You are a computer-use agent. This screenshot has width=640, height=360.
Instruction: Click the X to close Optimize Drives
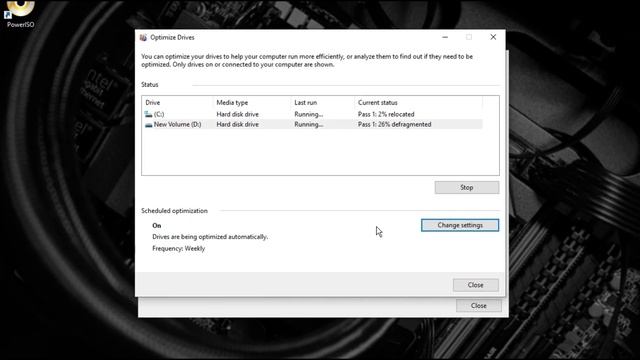click(x=493, y=37)
